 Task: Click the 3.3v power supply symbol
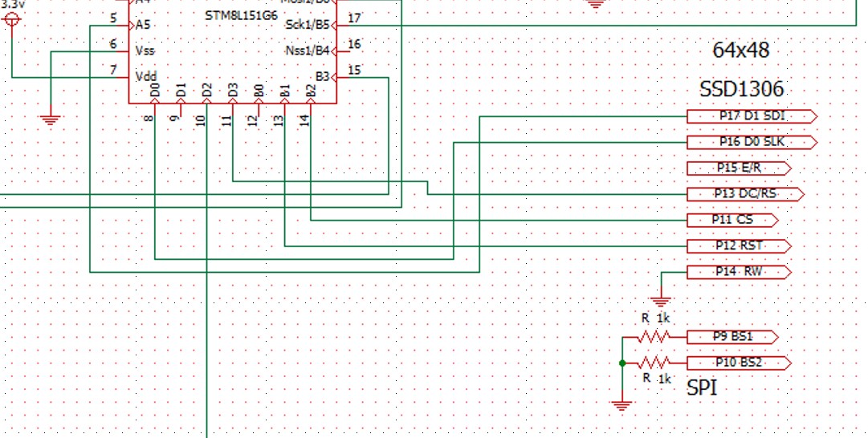tap(11, 18)
